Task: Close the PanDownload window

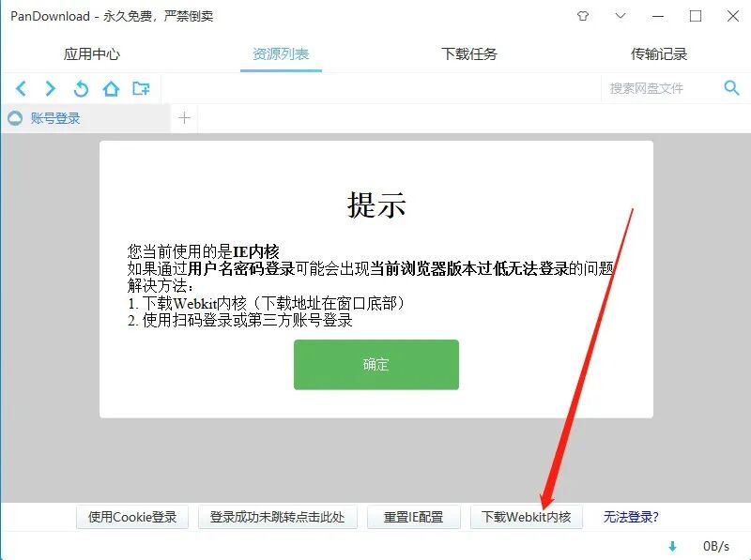Action: point(733,16)
